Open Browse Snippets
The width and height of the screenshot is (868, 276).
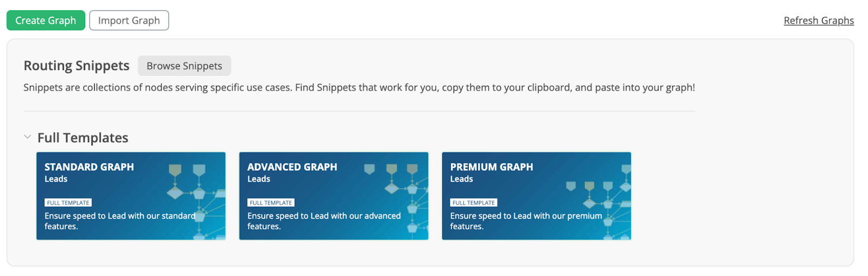(184, 66)
